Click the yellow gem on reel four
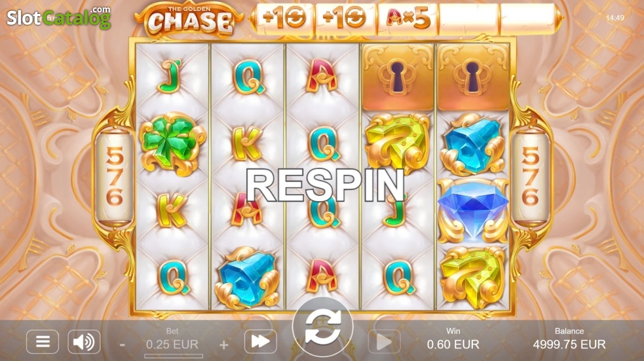644x361 pixels. (x=398, y=143)
